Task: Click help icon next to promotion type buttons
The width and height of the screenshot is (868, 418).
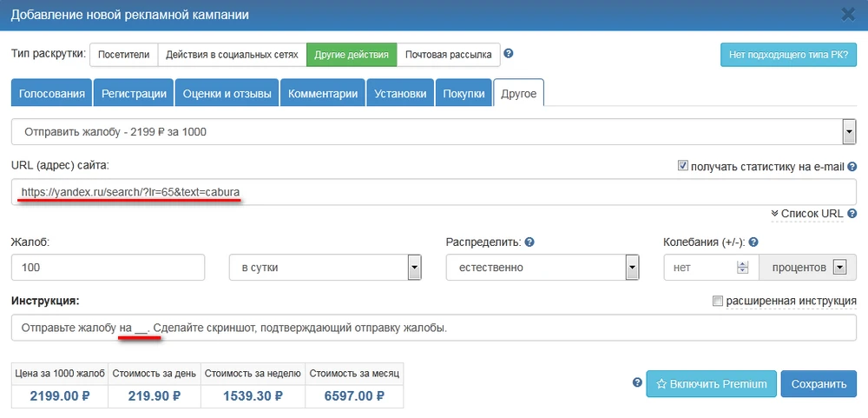Action: 509,54
